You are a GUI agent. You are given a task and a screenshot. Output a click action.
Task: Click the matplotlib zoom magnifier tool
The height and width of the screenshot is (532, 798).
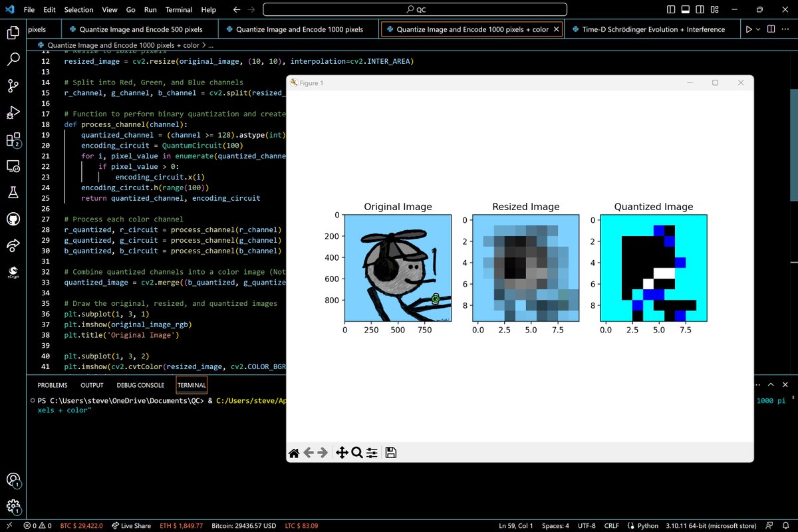click(x=357, y=453)
